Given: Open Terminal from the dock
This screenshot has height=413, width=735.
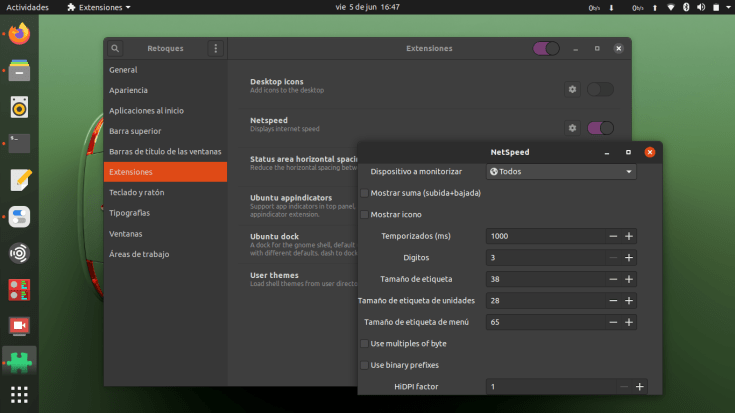Looking at the screenshot, I should (x=19, y=143).
